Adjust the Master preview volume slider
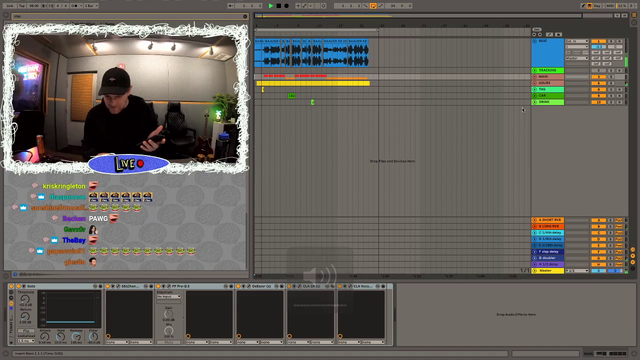The width and height of the screenshot is (640, 360). [615, 271]
